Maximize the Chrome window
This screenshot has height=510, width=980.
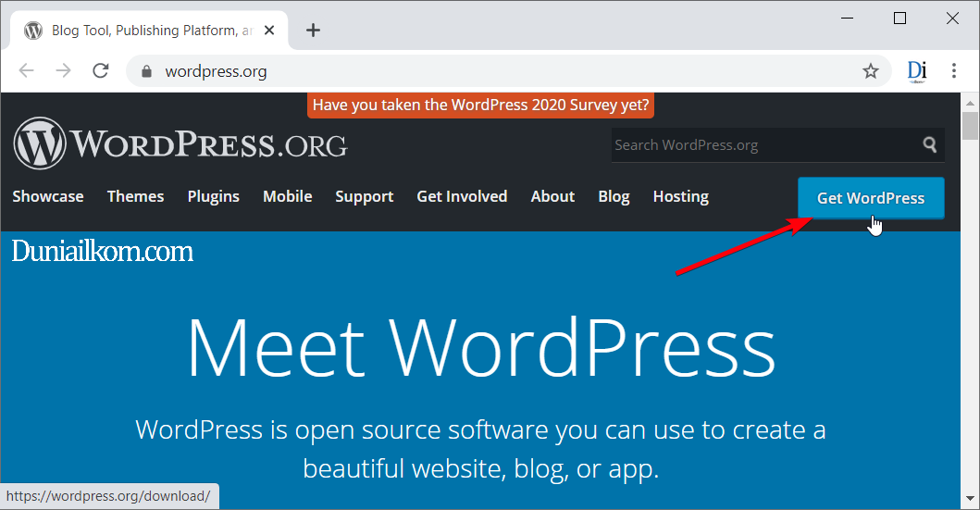pyautogui.click(x=900, y=19)
